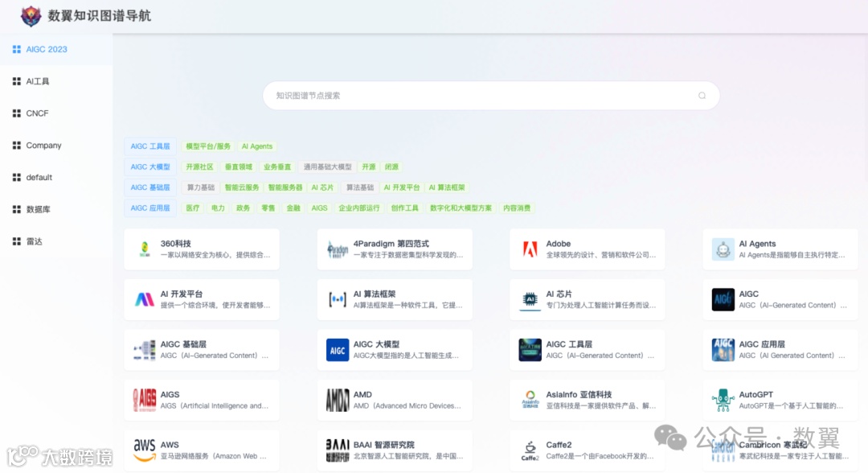Click the blue AIGC 大模型 icon
Screen dimensions: 868x473
pyautogui.click(x=337, y=350)
